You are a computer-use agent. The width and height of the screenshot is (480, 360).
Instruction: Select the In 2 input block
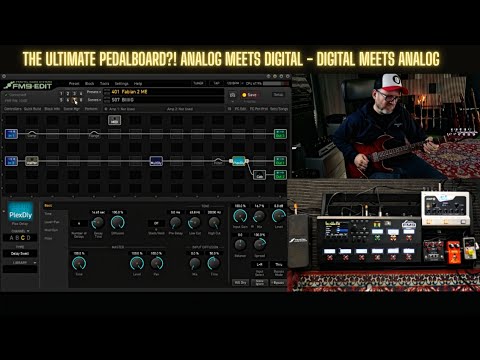[x=11, y=161]
